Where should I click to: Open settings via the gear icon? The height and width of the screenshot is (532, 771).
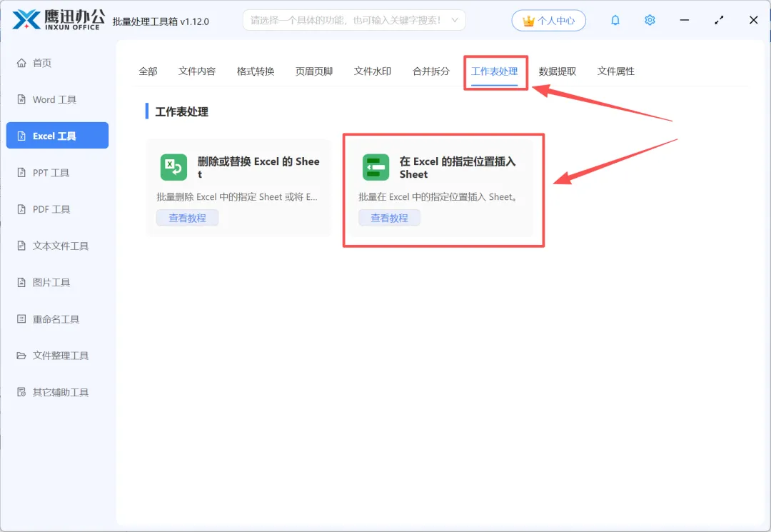click(x=650, y=20)
